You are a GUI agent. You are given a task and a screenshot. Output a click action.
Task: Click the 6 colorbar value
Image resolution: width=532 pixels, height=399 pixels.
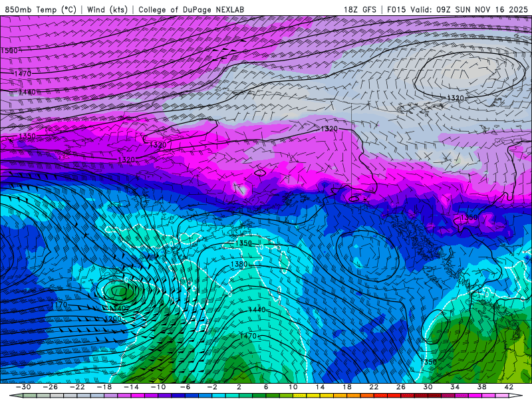click(265, 387)
